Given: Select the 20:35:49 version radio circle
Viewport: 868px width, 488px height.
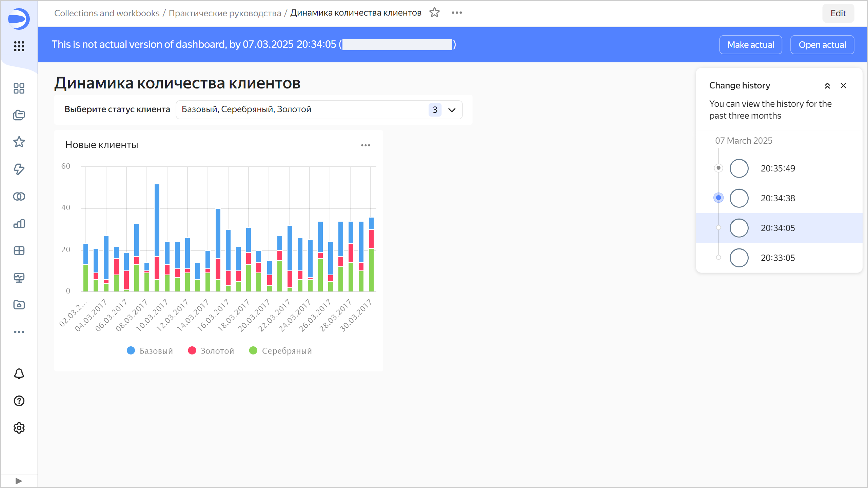Looking at the screenshot, I should 739,168.
